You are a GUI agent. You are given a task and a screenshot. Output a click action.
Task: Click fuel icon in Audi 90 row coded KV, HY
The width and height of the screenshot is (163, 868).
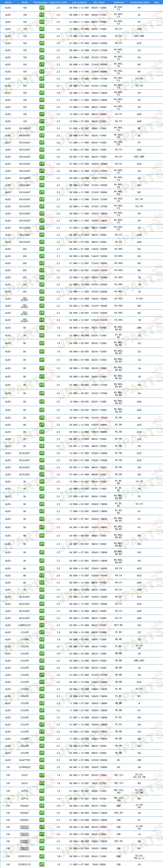(x=42, y=504)
